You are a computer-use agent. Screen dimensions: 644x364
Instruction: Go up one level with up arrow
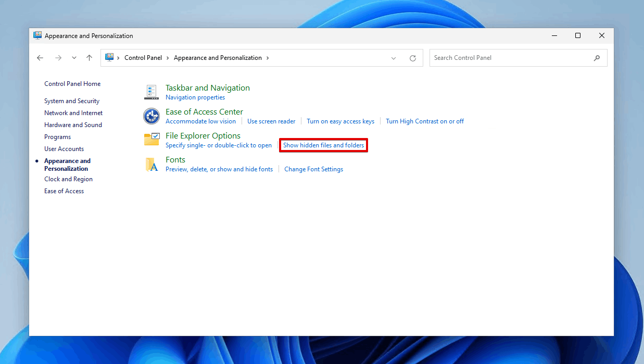(89, 58)
